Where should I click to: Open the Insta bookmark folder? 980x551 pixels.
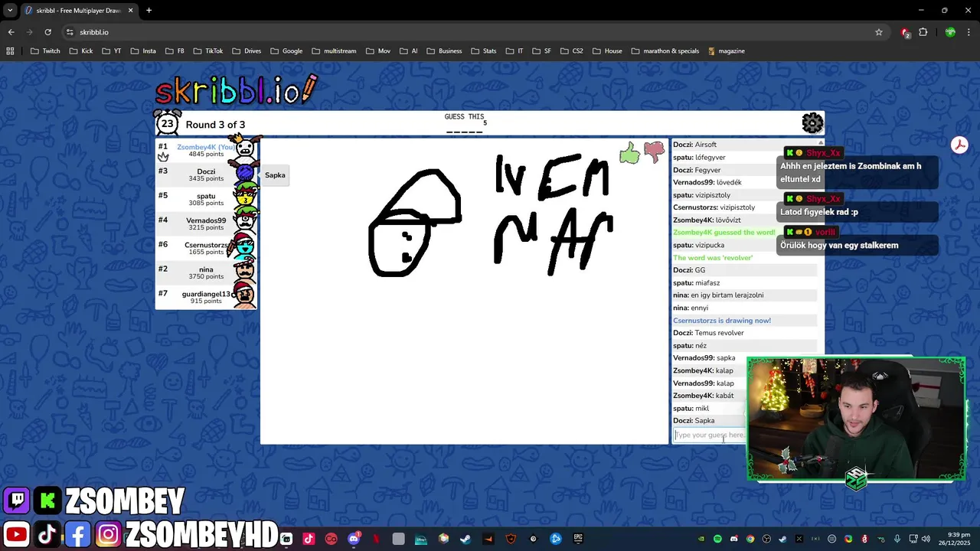(x=143, y=51)
